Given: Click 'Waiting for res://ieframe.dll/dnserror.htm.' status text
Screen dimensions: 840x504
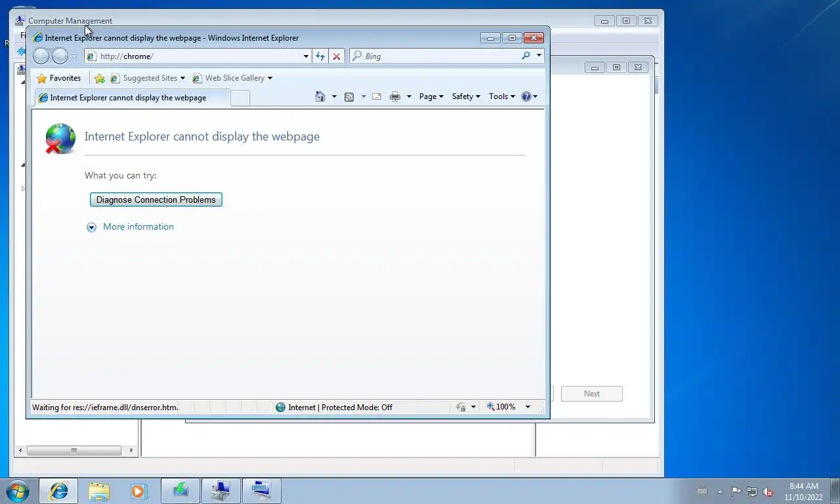Looking at the screenshot, I should pos(105,408).
